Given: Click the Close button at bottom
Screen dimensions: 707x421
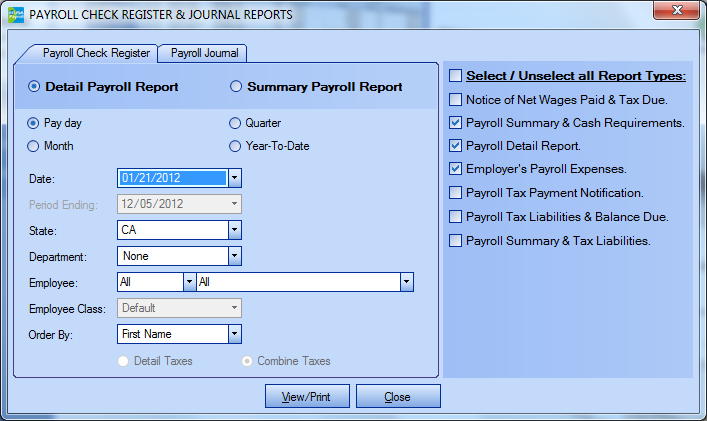Looking at the screenshot, I should point(397,397).
